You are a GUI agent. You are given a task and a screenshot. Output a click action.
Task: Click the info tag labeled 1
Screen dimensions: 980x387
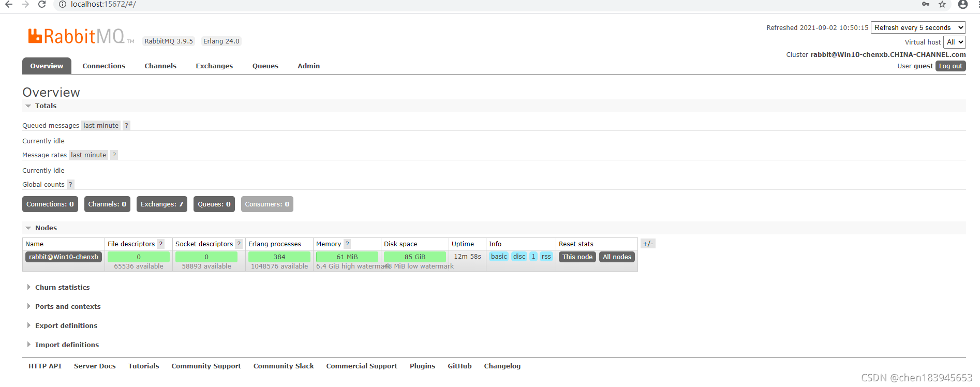tap(533, 257)
